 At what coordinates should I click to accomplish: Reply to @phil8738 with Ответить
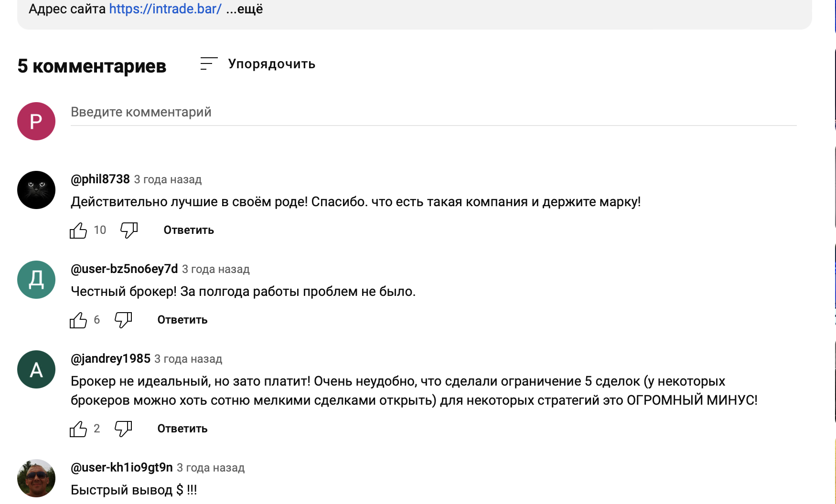point(189,230)
